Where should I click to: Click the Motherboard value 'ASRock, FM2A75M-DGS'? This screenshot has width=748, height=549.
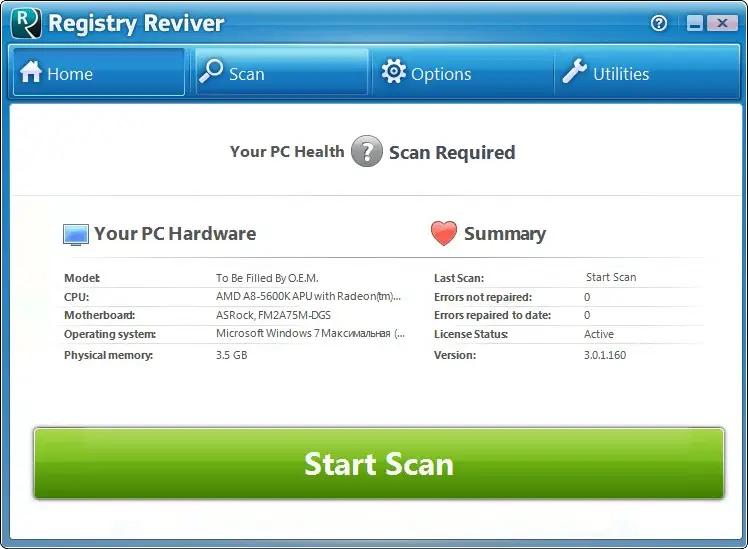pos(273,315)
